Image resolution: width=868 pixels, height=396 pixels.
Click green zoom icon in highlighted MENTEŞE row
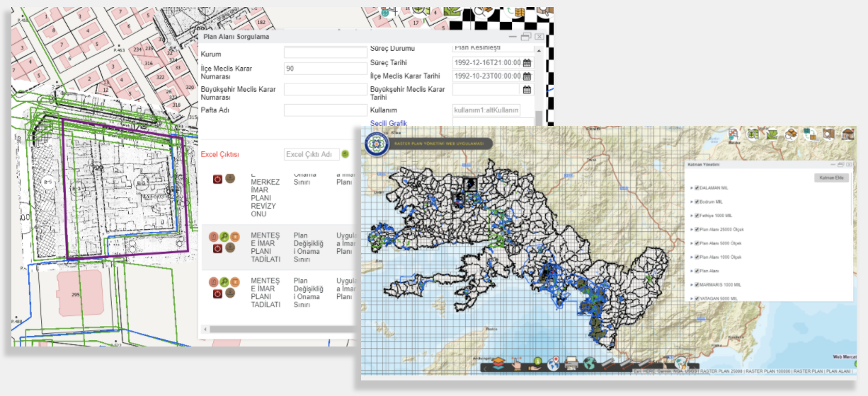(224, 236)
